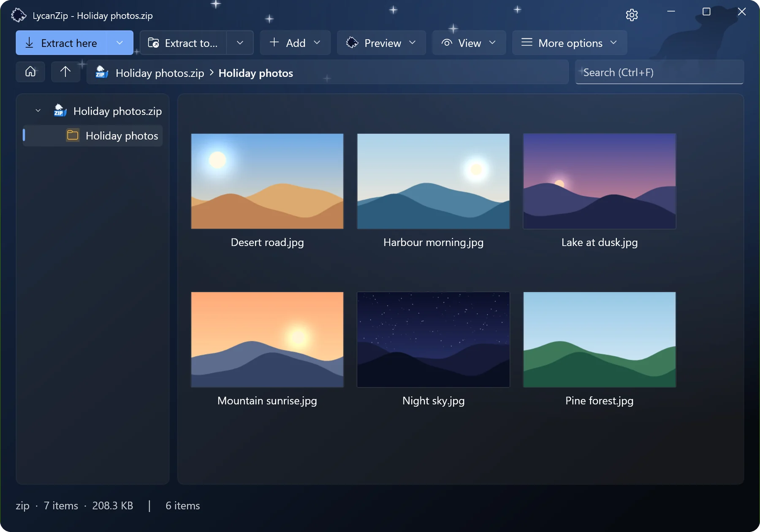Collapse the Holiday photos.zip tree node

[38, 111]
